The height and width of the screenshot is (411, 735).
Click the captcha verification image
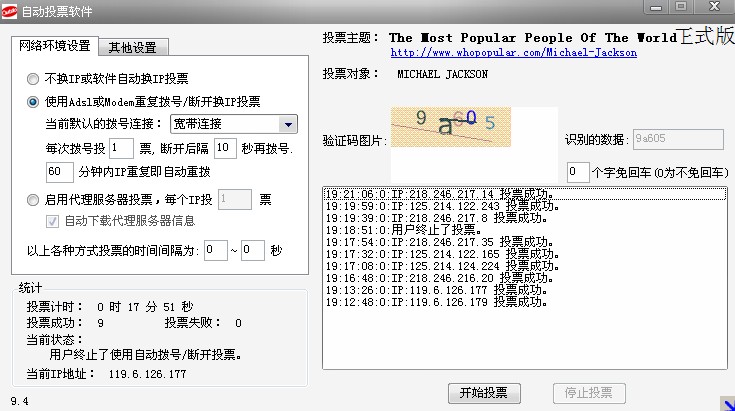[x=449, y=127]
